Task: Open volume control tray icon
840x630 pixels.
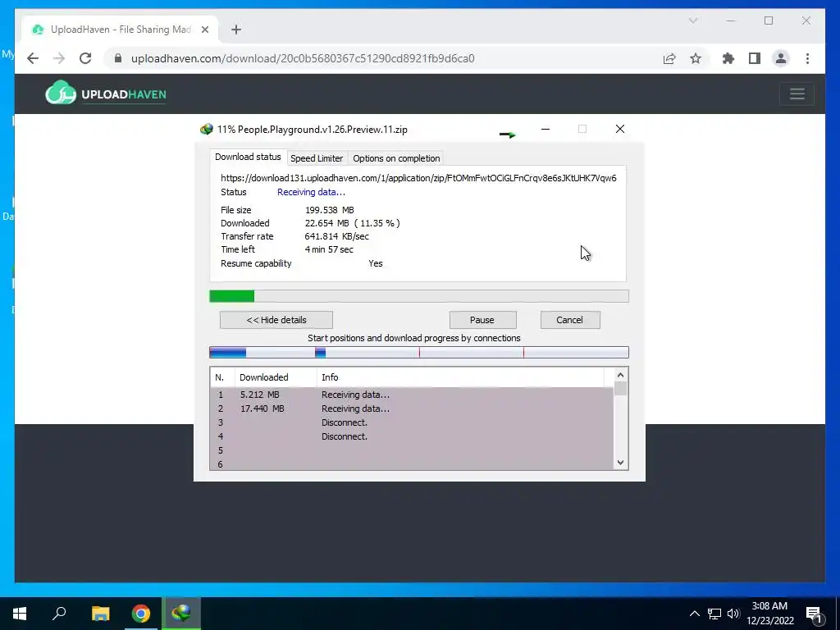Action: [733, 614]
